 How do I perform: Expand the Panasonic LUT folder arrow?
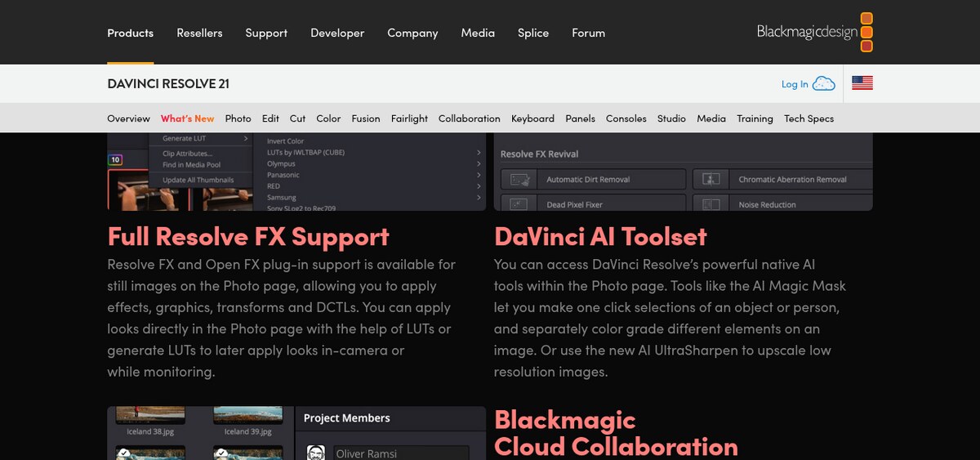tap(479, 175)
